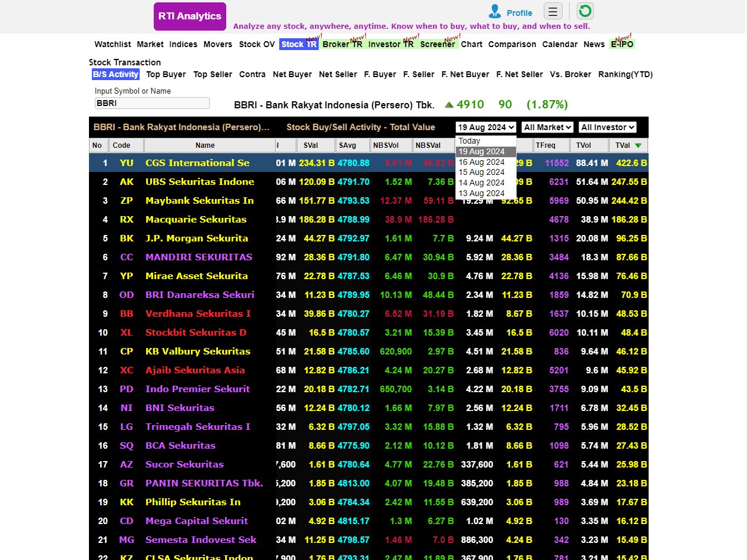Click broker code YU in first row
Viewport: 747px width, 560px height.
click(x=127, y=163)
